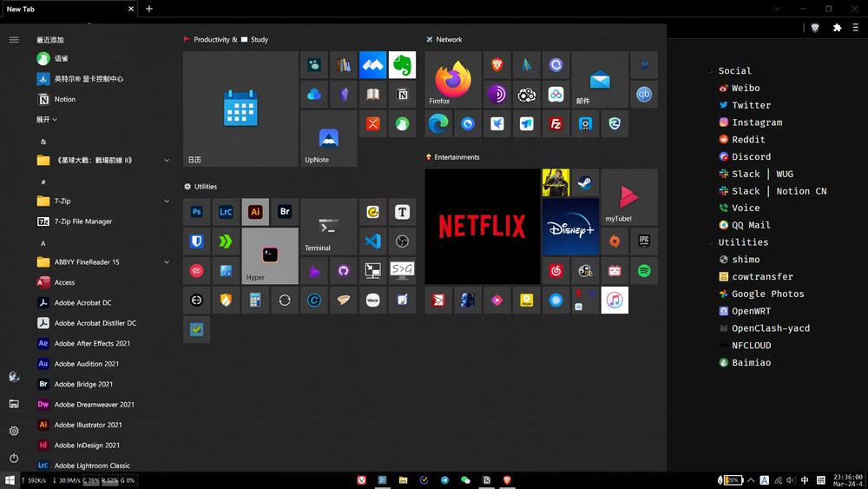Open the GitHub Desktop tile
The image size is (868, 489).
343,270
